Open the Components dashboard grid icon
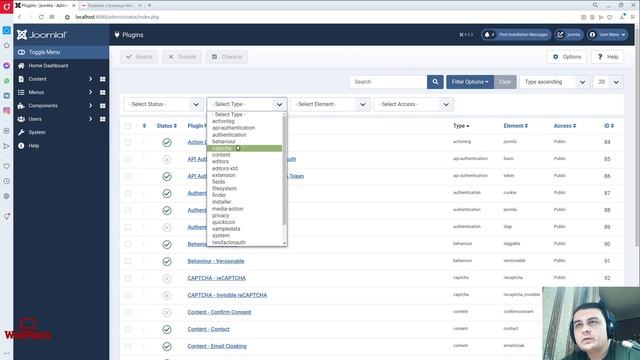640x360 pixels. click(102, 106)
